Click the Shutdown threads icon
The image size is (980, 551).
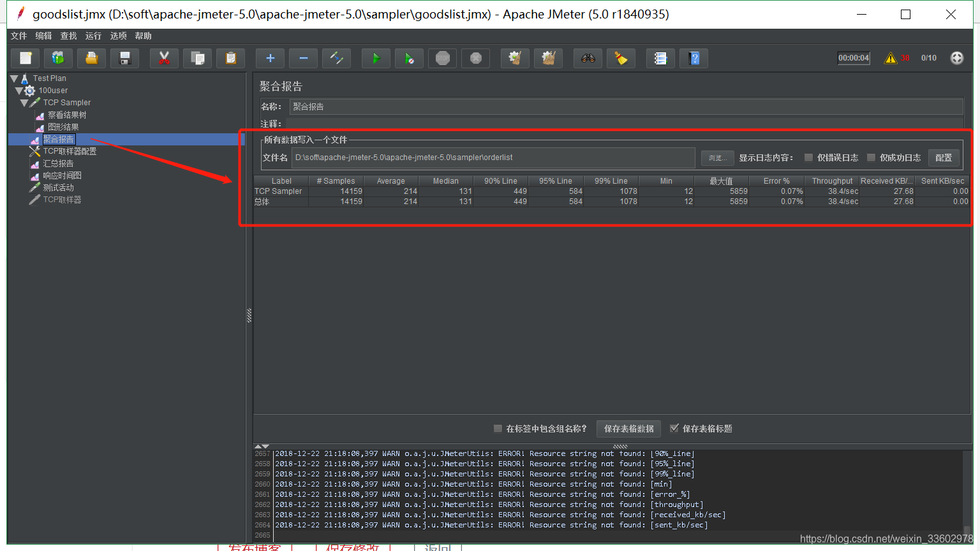pyautogui.click(x=476, y=58)
